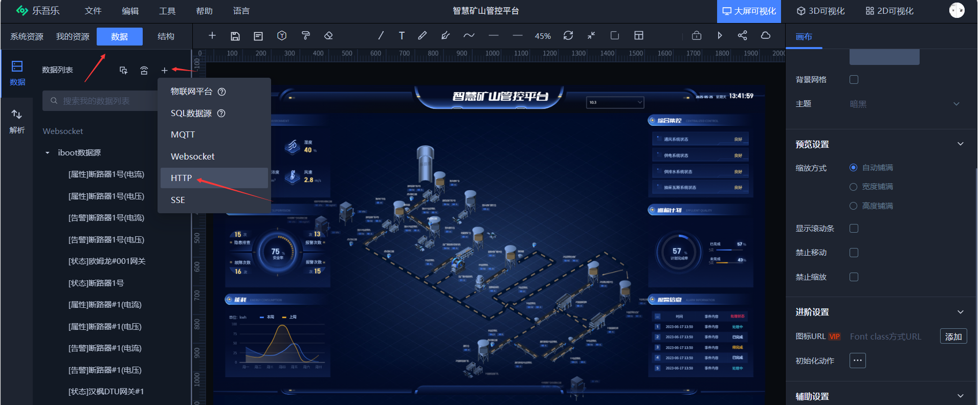Click the eraser icon in toolbar
980x405 pixels.
[x=329, y=36]
